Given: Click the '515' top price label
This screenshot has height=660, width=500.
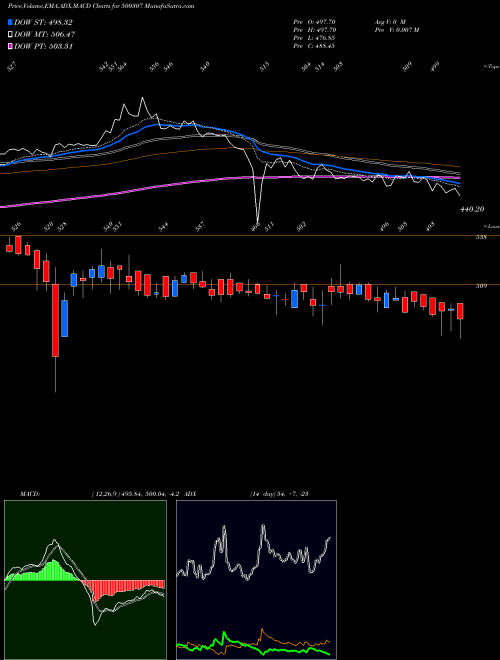Looking at the screenshot, I should (x=264, y=67).
